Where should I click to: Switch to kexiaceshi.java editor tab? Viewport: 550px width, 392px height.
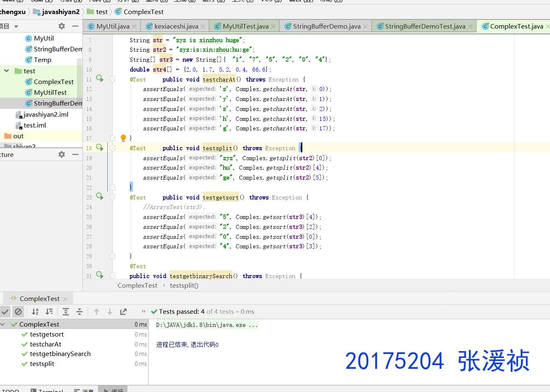click(175, 26)
